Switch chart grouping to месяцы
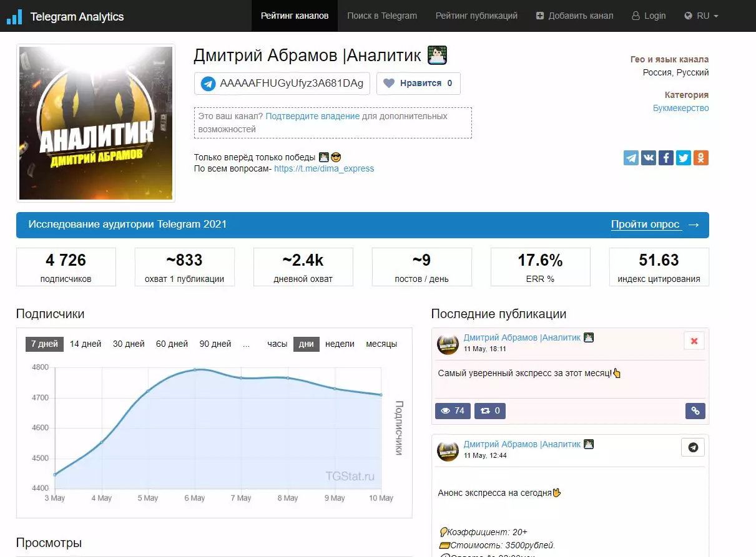 (381, 344)
